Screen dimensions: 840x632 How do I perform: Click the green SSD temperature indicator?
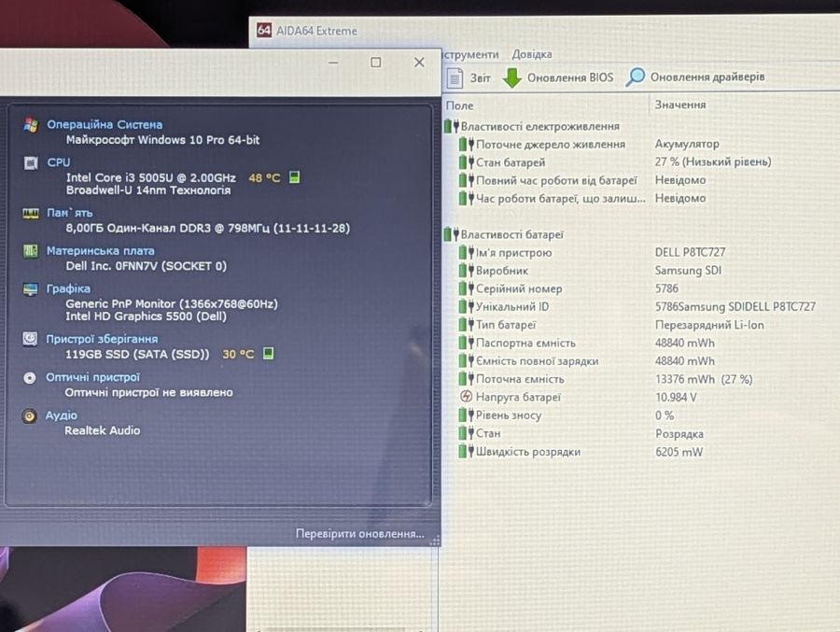269,353
